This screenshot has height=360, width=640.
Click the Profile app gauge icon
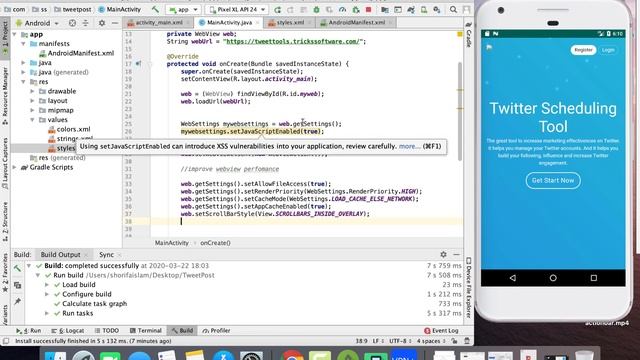(x=342, y=9)
